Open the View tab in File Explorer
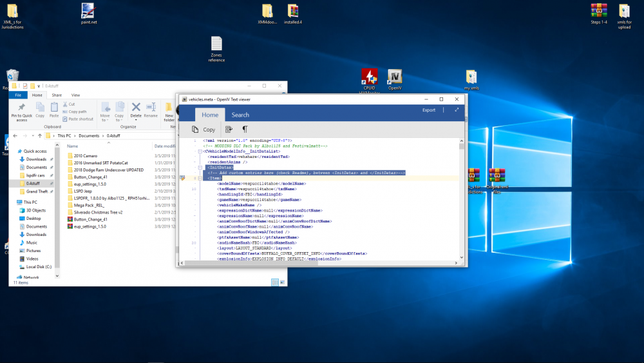Image resolution: width=644 pixels, height=363 pixels. pos(75,95)
